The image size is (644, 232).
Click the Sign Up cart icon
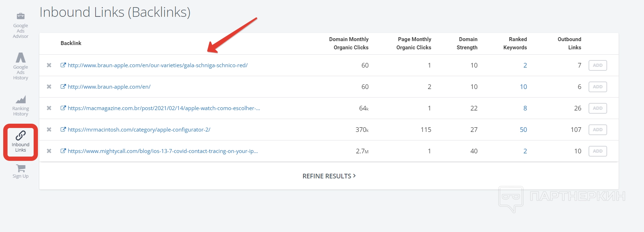point(21,168)
